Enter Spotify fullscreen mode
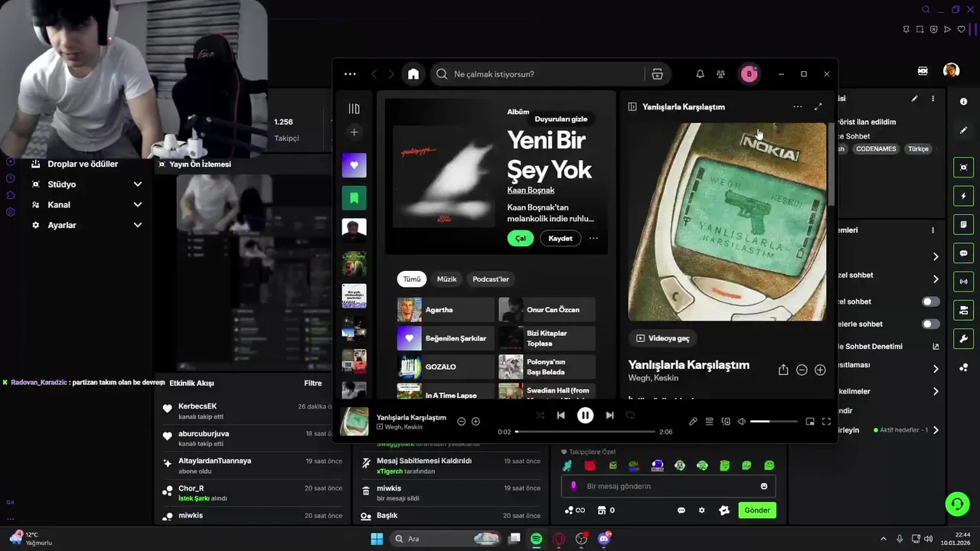 (826, 422)
